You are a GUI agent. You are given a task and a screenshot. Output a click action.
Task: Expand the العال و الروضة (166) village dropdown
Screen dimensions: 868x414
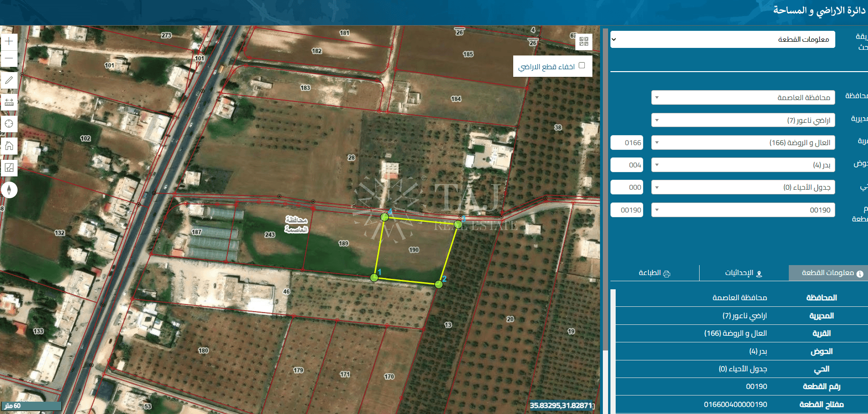(x=743, y=143)
